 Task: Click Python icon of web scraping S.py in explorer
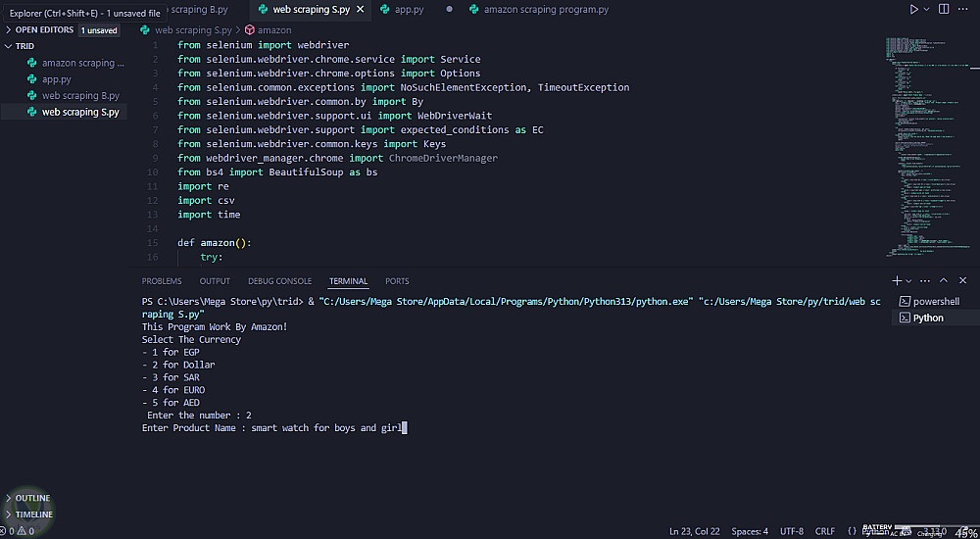coord(32,113)
